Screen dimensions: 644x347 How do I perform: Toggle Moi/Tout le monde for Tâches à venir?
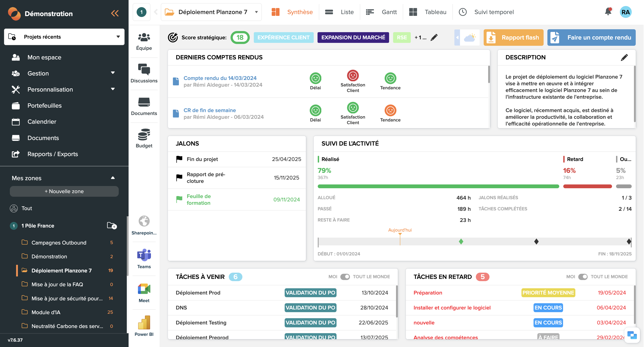[345, 277]
